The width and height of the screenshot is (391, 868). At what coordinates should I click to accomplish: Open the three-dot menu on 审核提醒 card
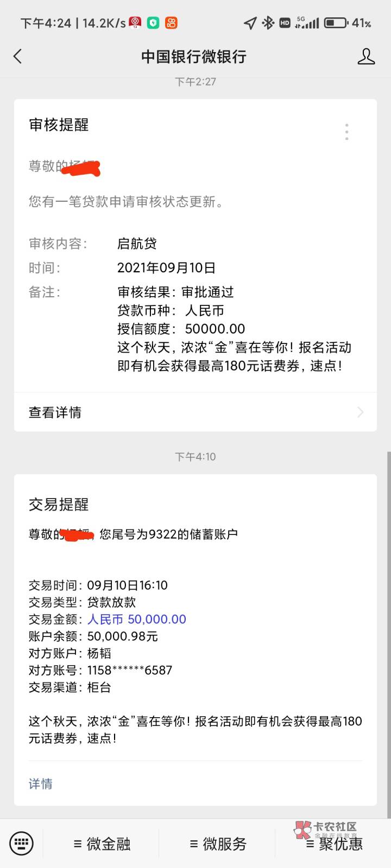coord(346,132)
